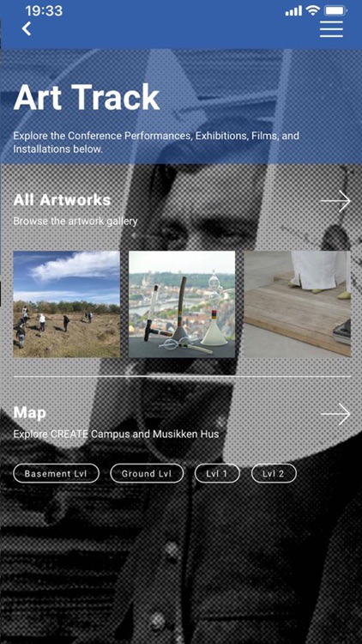Select the Basement Lvl pill
This screenshot has width=362, height=644.
pyautogui.click(x=57, y=473)
